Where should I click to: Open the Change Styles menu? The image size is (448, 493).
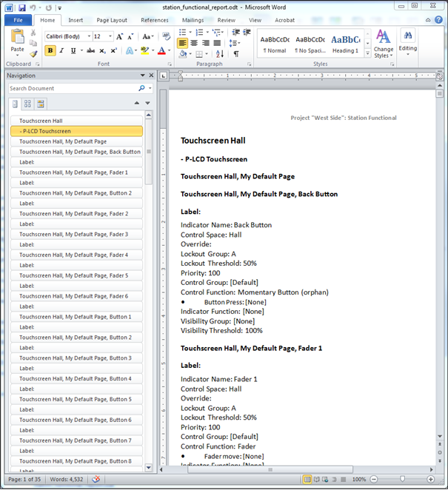point(384,43)
